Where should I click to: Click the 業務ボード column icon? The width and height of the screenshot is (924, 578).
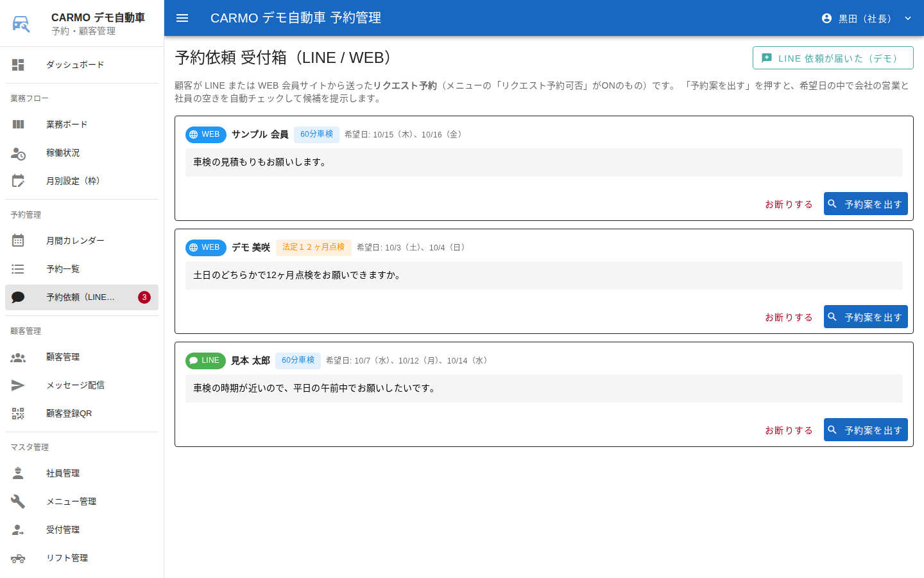point(18,125)
